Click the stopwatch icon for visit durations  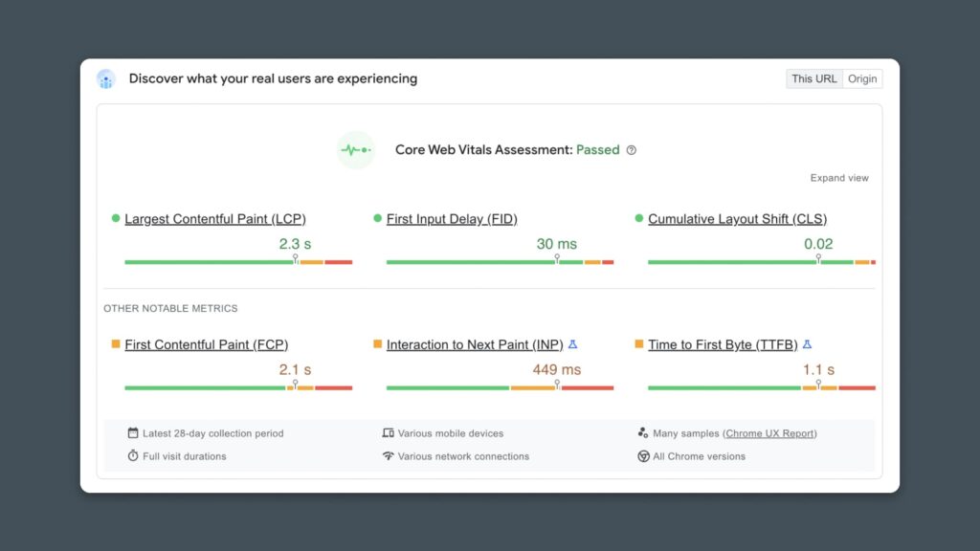[133, 456]
